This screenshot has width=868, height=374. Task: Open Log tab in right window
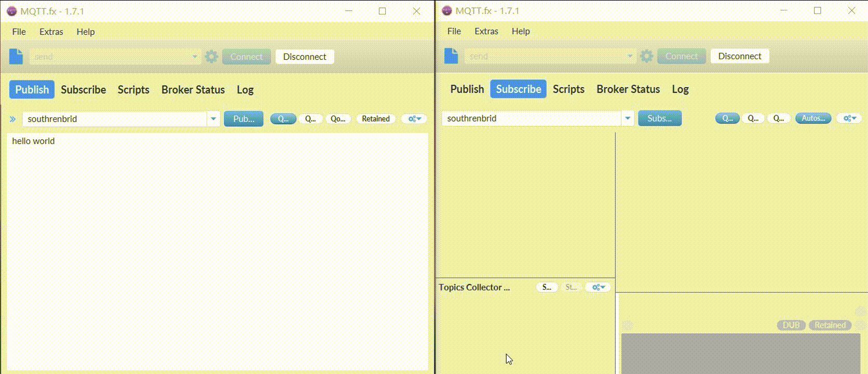coord(680,89)
